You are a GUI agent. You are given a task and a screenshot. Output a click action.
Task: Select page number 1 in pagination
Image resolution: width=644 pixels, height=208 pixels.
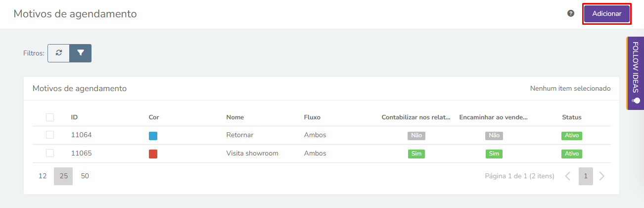(586, 176)
